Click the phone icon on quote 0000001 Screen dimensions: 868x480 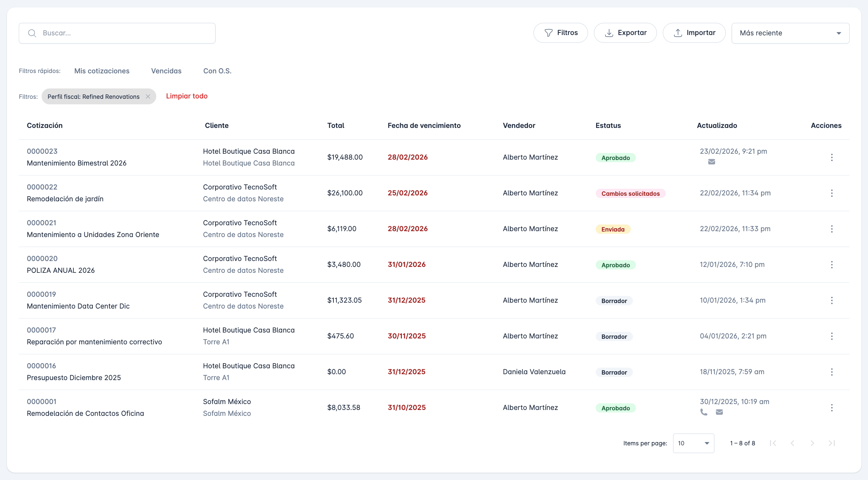[x=704, y=412]
